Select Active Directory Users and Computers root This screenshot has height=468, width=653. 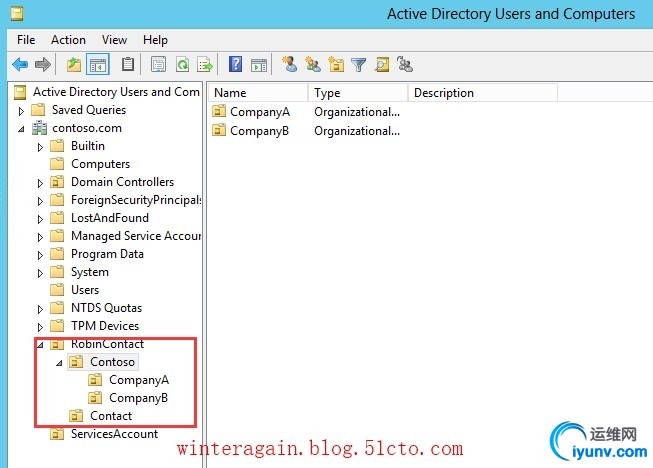coord(116,92)
